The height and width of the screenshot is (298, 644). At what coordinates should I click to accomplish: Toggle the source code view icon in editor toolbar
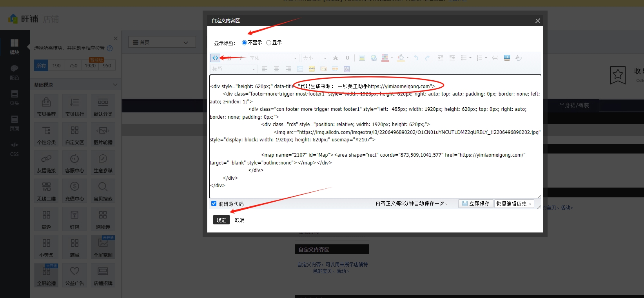click(x=215, y=58)
